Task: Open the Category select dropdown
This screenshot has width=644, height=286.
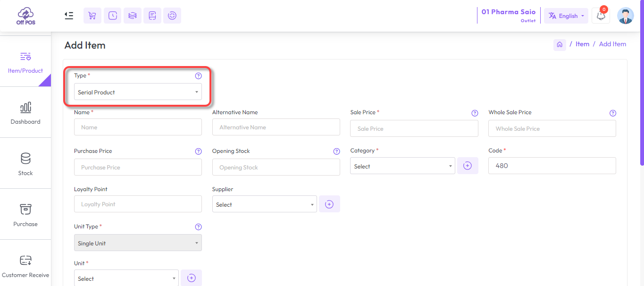Action: pyautogui.click(x=402, y=166)
